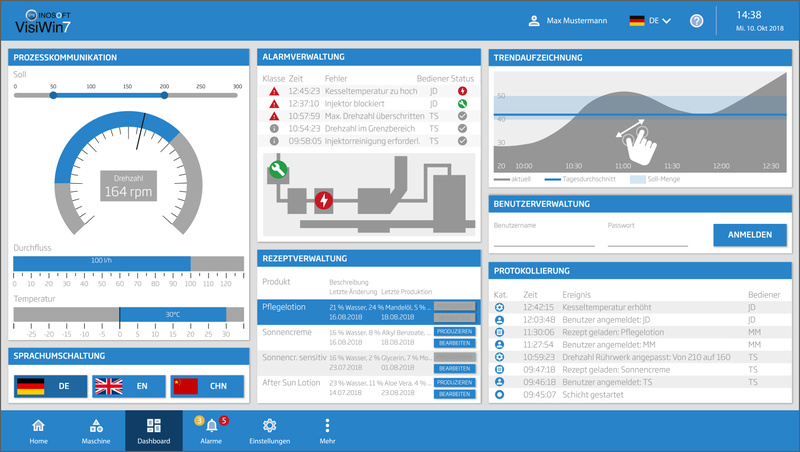Click the Alarme bell icon
800x452 pixels.
point(212,426)
